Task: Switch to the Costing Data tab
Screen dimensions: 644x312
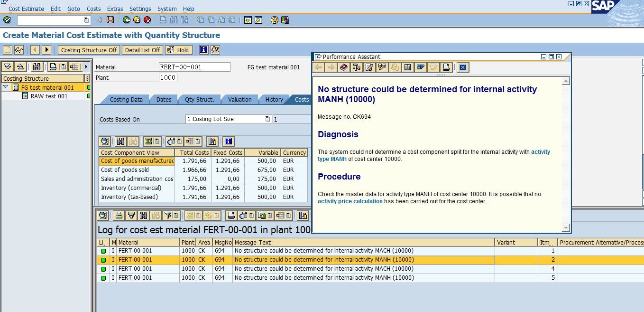Action: pos(126,100)
